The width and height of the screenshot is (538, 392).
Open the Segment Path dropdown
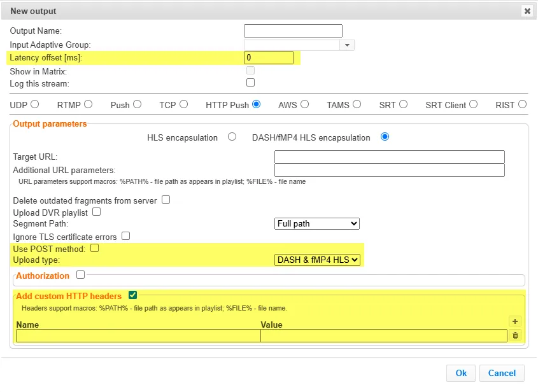pyautogui.click(x=316, y=223)
